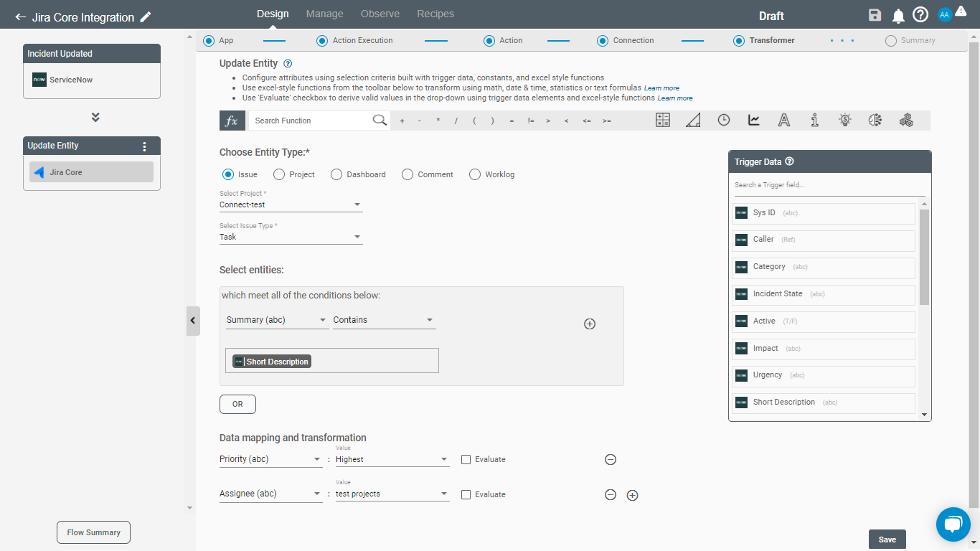Open Update Entity three-dot menu
The image size is (980, 551).
tap(144, 146)
